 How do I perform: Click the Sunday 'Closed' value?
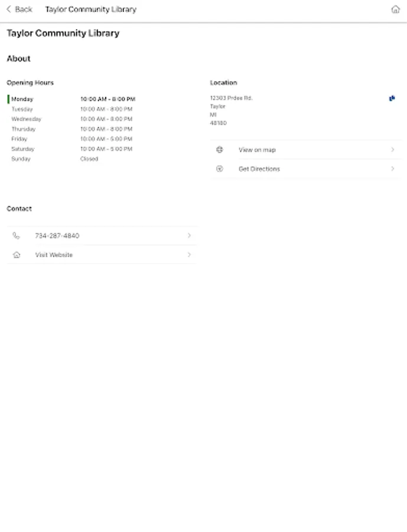click(x=89, y=159)
